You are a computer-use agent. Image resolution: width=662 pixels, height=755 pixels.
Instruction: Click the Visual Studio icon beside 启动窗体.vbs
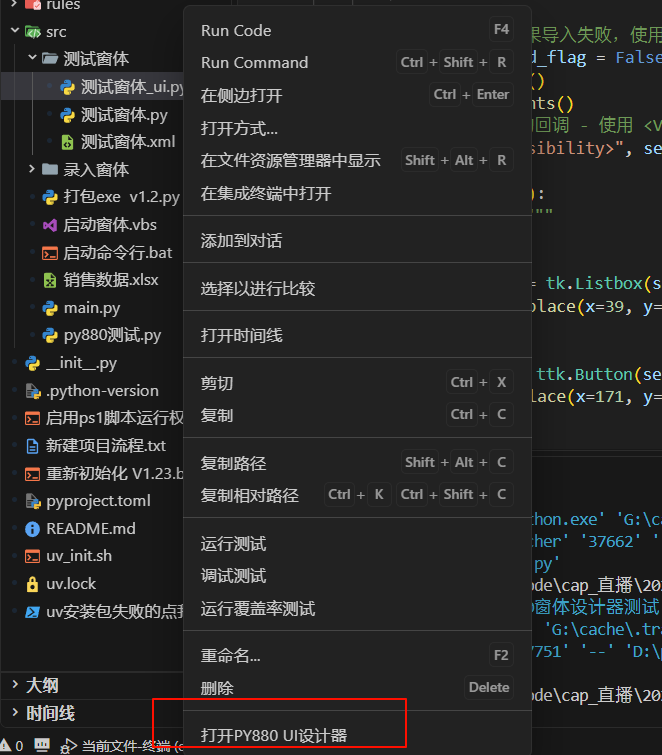tap(50, 225)
